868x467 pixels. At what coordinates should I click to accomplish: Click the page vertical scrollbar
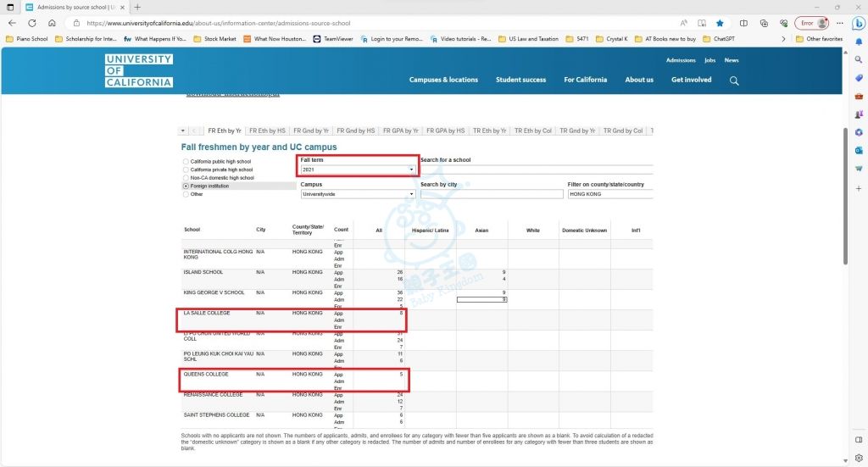(845, 197)
